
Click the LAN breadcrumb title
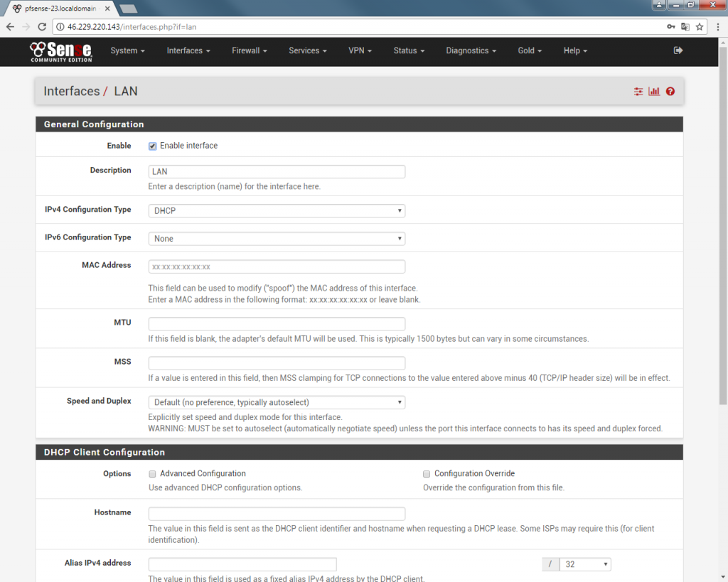tap(126, 92)
